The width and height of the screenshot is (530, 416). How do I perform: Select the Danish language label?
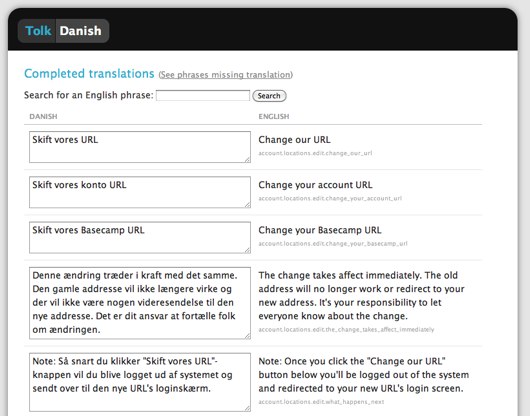pyautogui.click(x=80, y=31)
